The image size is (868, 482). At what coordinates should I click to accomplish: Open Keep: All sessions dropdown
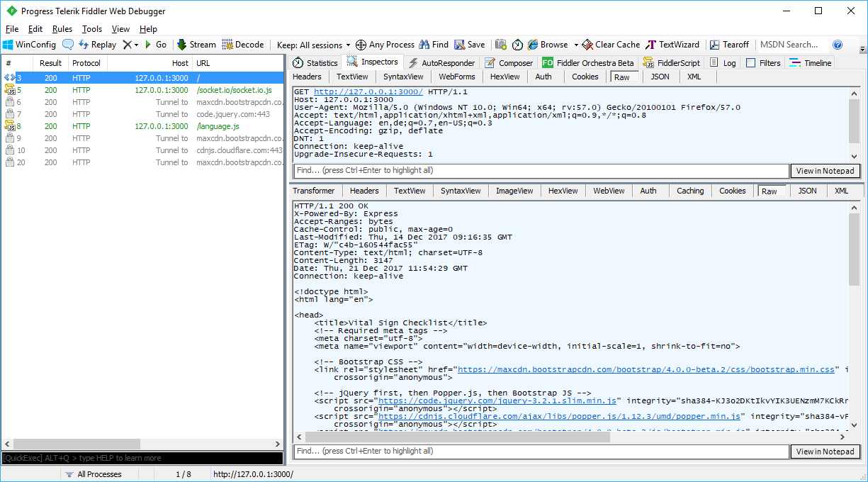pos(313,45)
